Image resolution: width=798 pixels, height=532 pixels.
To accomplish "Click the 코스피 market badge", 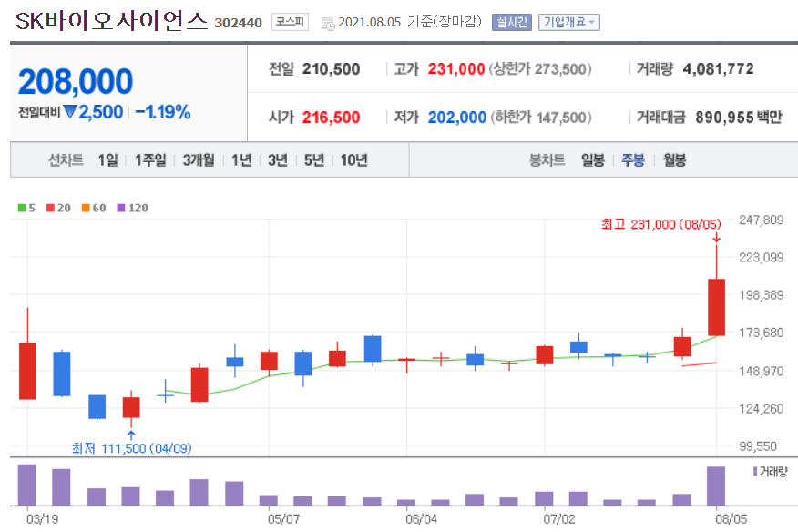I will 290,22.
